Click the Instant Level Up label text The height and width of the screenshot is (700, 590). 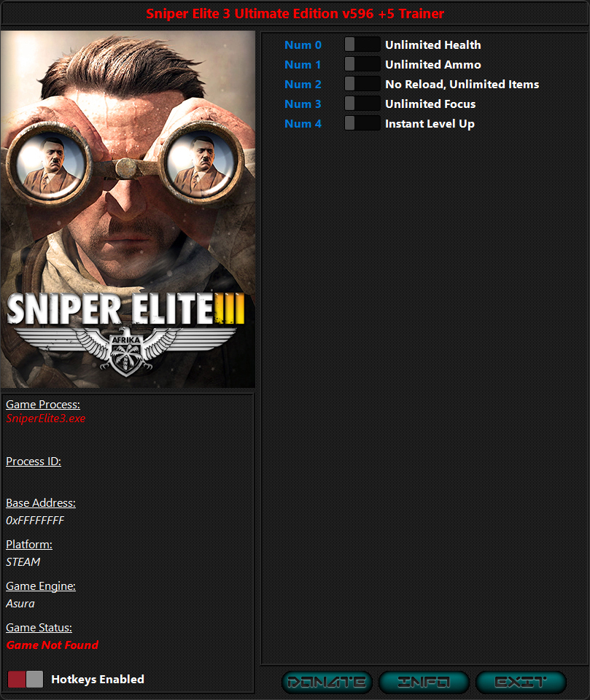(430, 124)
